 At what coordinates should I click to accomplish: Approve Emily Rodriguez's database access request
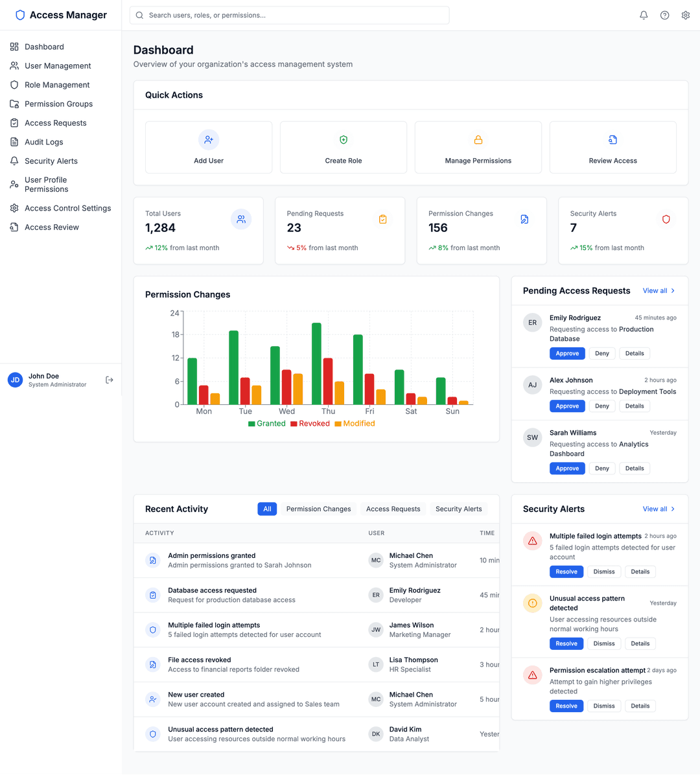(x=566, y=353)
